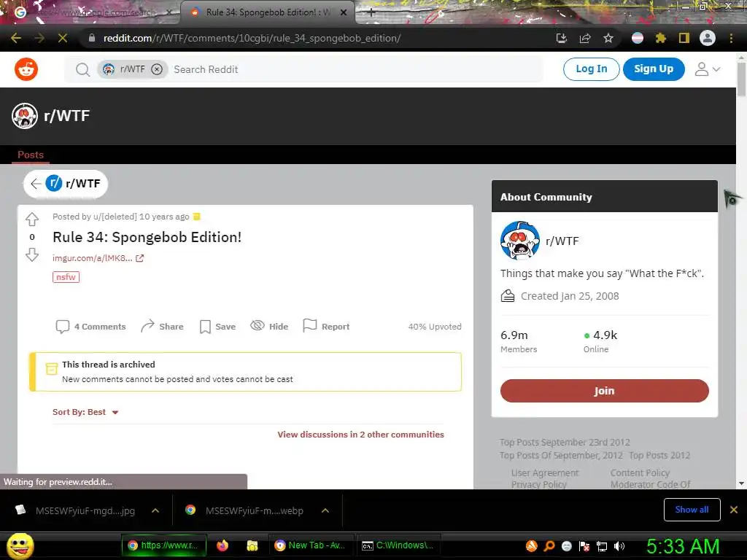Click the share page icon in address bar

[x=585, y=38]
